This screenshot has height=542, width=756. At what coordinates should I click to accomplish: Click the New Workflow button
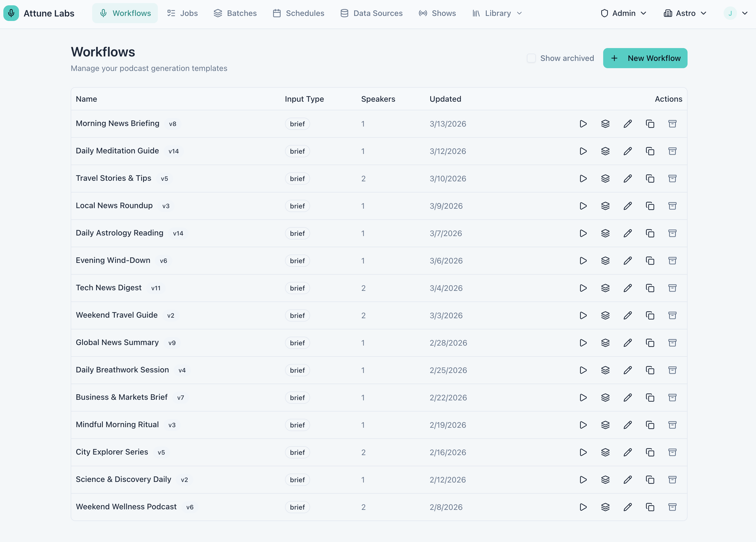(645, 58)
